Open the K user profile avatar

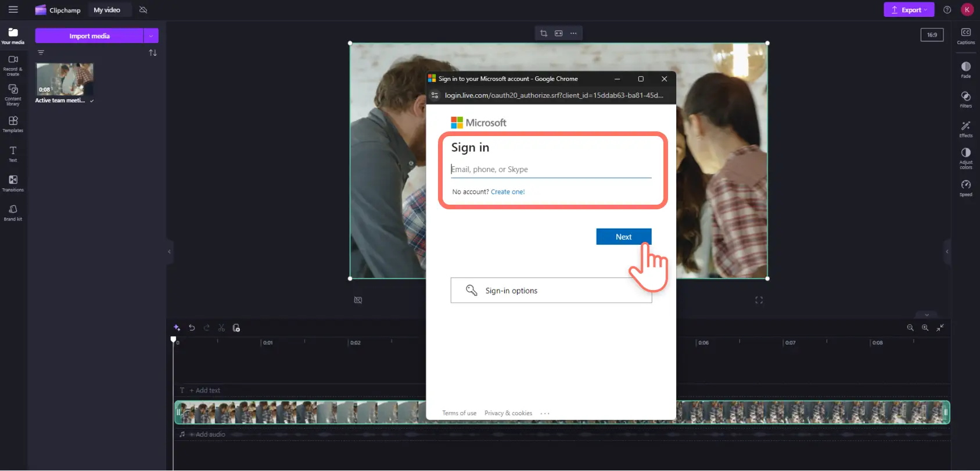(967, 9)
